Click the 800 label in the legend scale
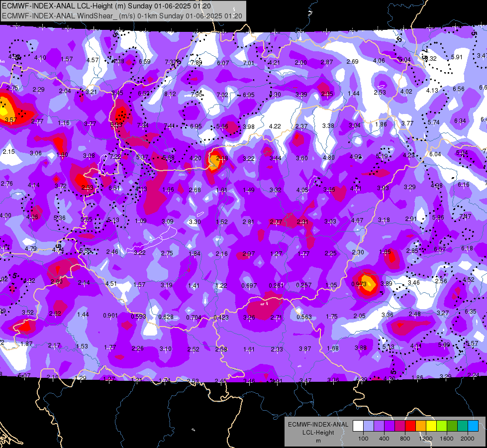The height and width of the screenshot is (448, 487). (405, 439)
